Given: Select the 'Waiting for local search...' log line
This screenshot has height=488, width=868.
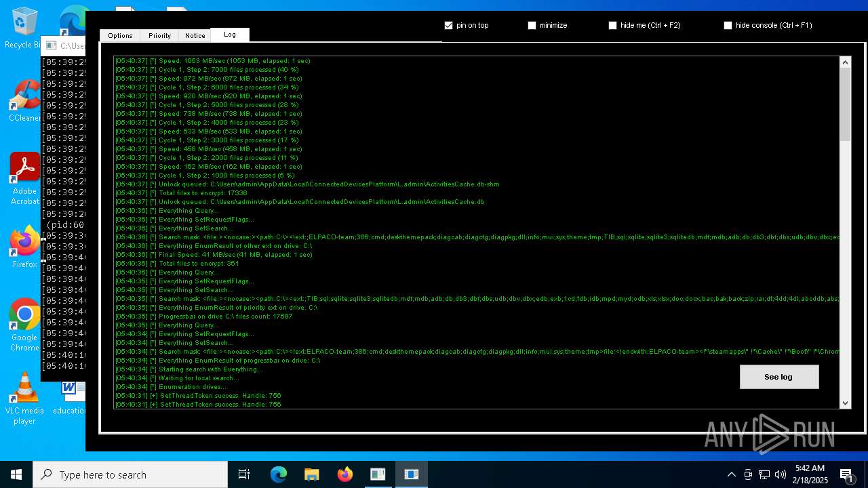Looking at the screenshot, I should [178, 378].
